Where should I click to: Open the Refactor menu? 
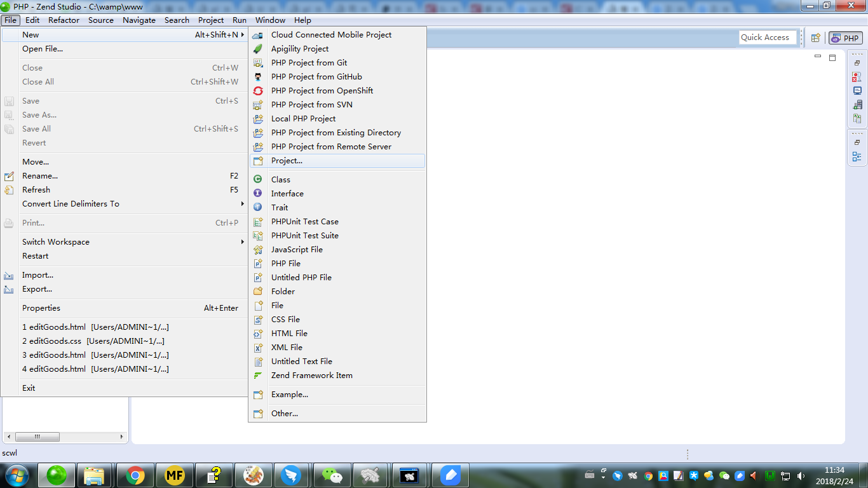pos(64,20)
